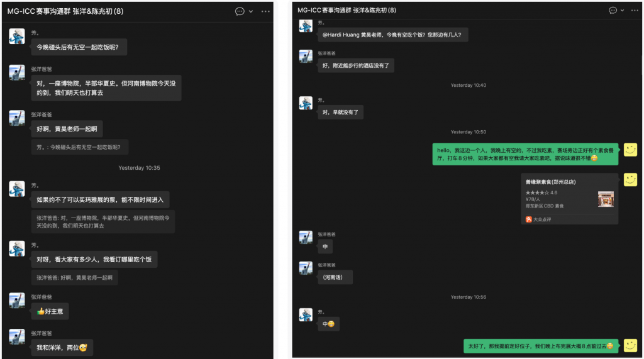Viewport: 644px width, 359px height.
Task: Click 芳 avatar next to 今晚碰头后 message
Action: 17,36
